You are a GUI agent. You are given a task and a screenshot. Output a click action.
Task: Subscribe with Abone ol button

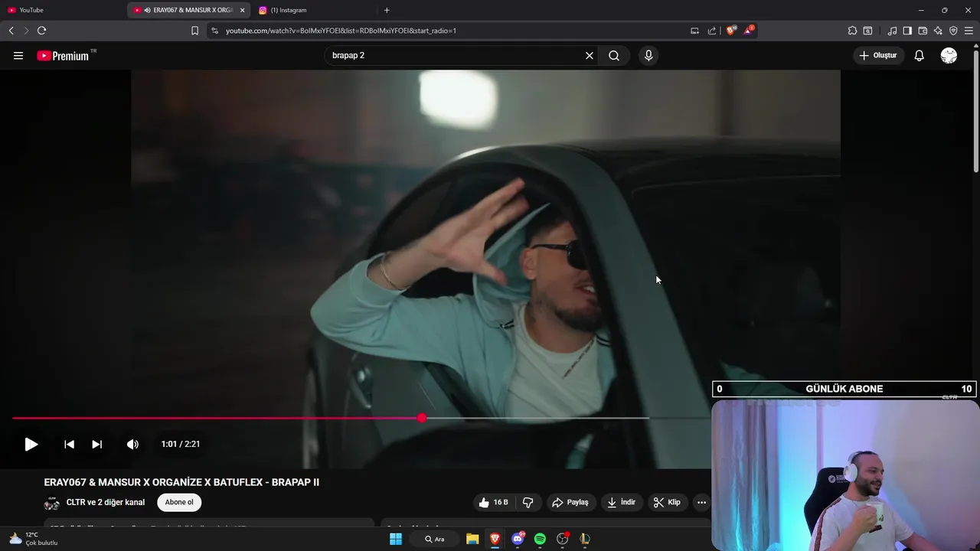pos(179,502)
